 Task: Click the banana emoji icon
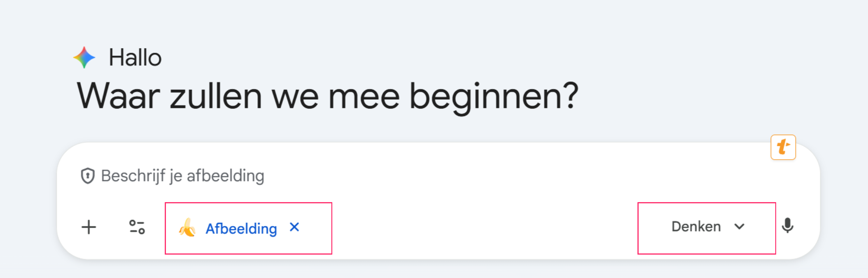click(187, 228)
